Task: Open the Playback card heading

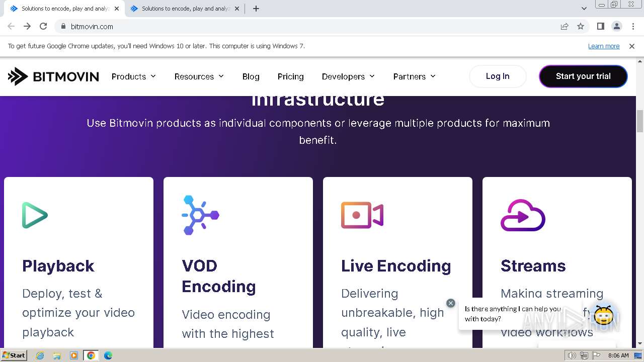Action: pos(58,266)
